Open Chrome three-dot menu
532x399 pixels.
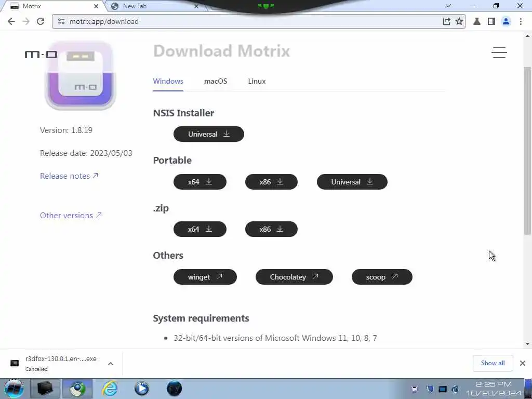521,21
